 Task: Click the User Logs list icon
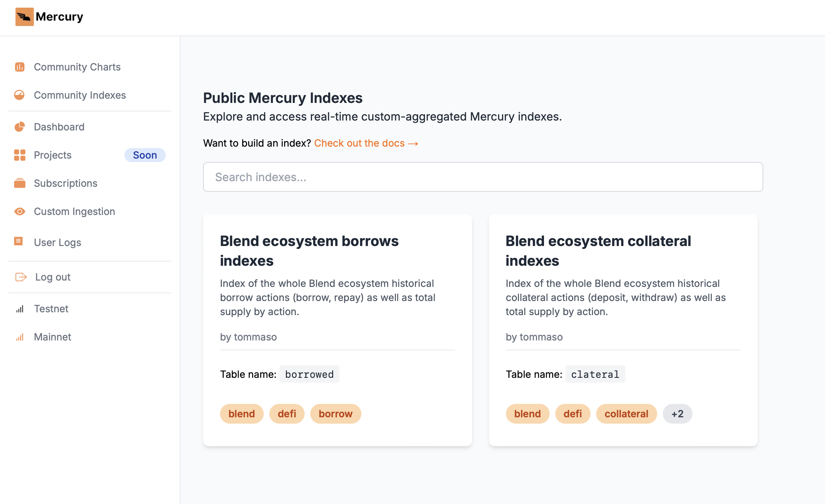click(18, 241)
